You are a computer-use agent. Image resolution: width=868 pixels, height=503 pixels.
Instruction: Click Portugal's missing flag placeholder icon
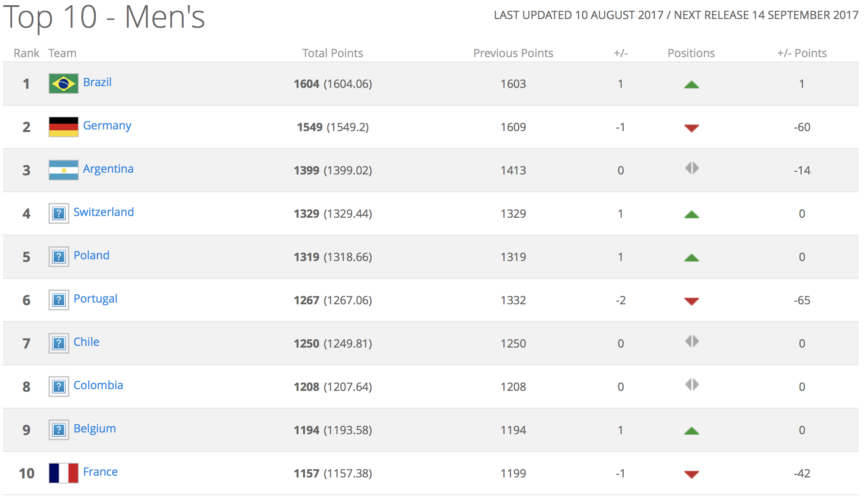click(59, 300)
